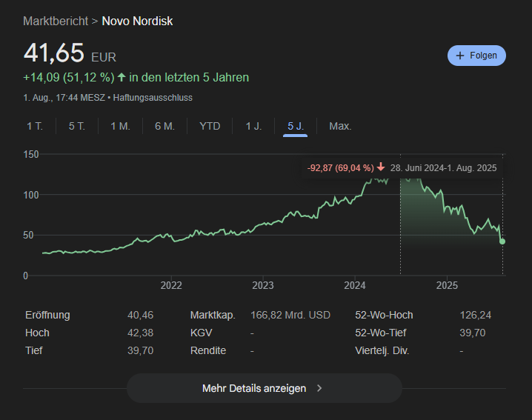Click the plus icon in Folgen button
This screenshot has height=420, width=532.
[x=459, y=56]
